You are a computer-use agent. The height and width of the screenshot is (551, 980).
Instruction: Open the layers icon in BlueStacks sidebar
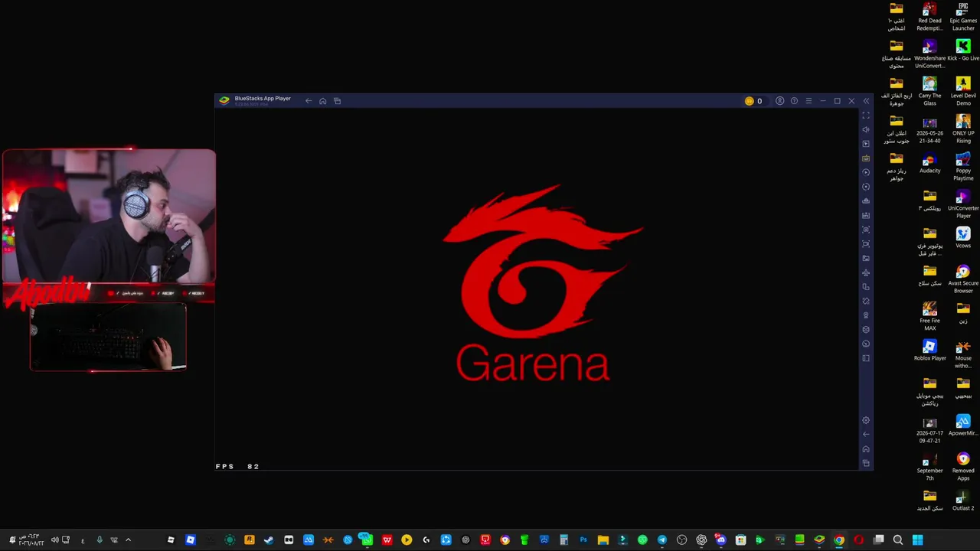tap(866, 330)
